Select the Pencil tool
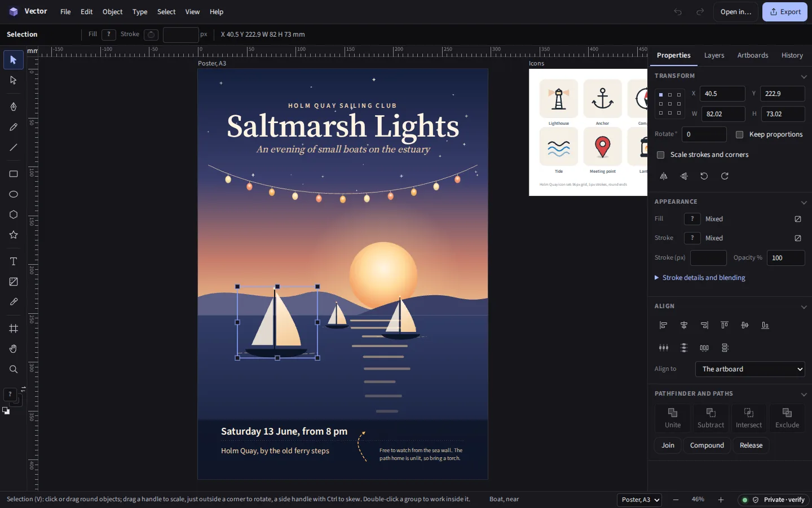 (x=14, y=127)
